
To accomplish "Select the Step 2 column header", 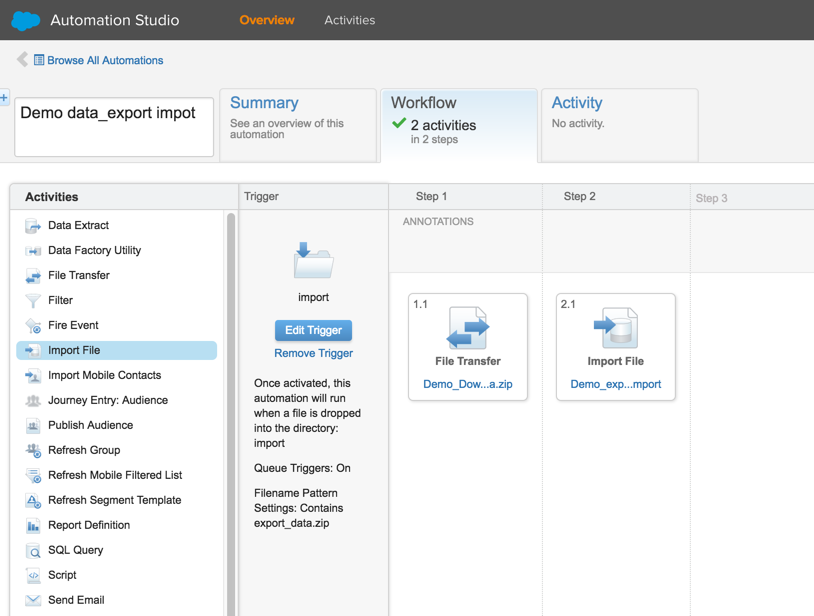I will (x=616, y=197).
